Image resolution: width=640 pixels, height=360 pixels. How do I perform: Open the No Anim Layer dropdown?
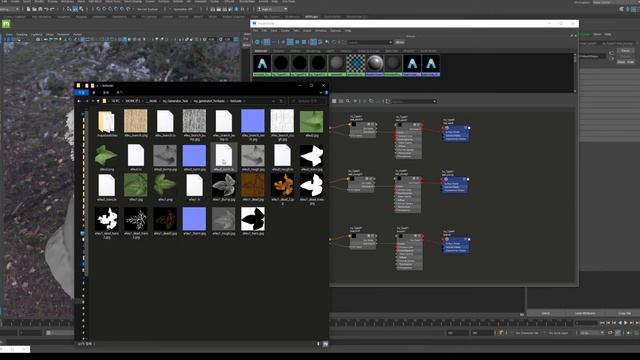(x=560, y=333)
